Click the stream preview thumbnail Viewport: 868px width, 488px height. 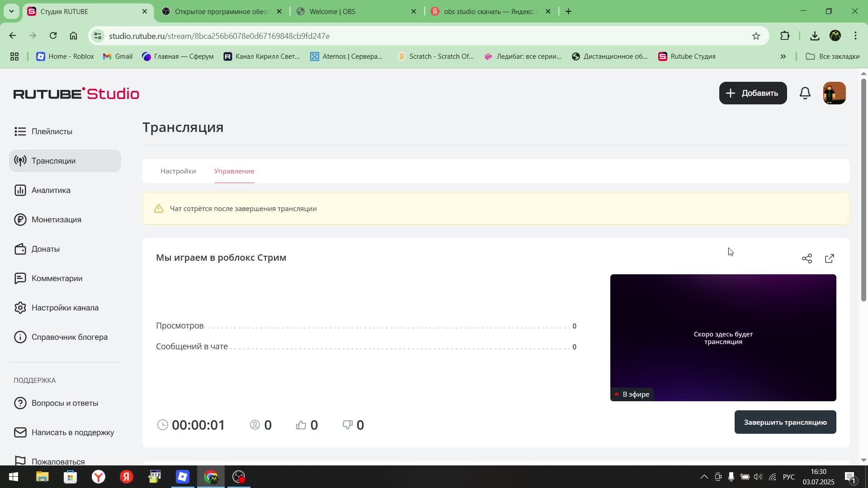(x=723, y=338)
